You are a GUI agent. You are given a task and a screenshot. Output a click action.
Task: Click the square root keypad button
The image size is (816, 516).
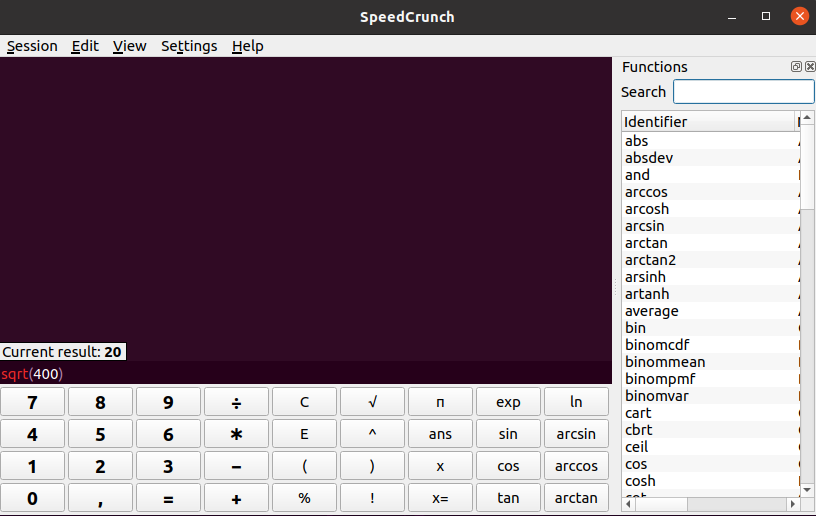[x=372, y=402]
